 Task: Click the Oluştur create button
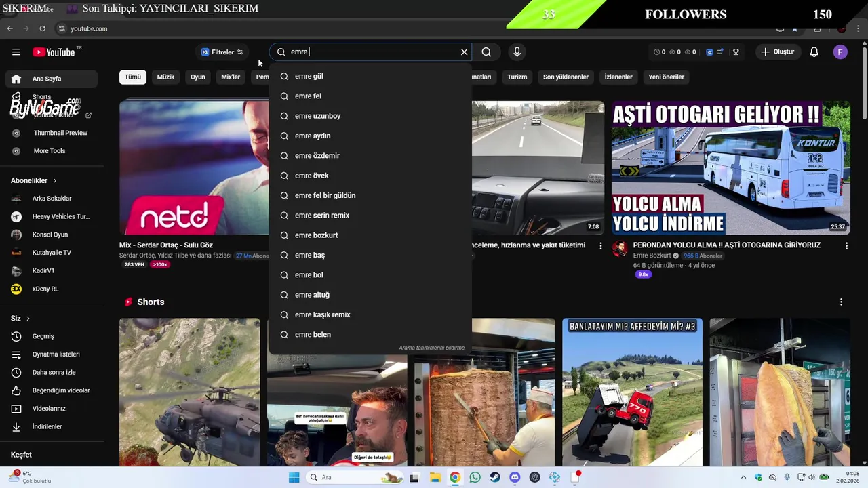tap(778, 52)
